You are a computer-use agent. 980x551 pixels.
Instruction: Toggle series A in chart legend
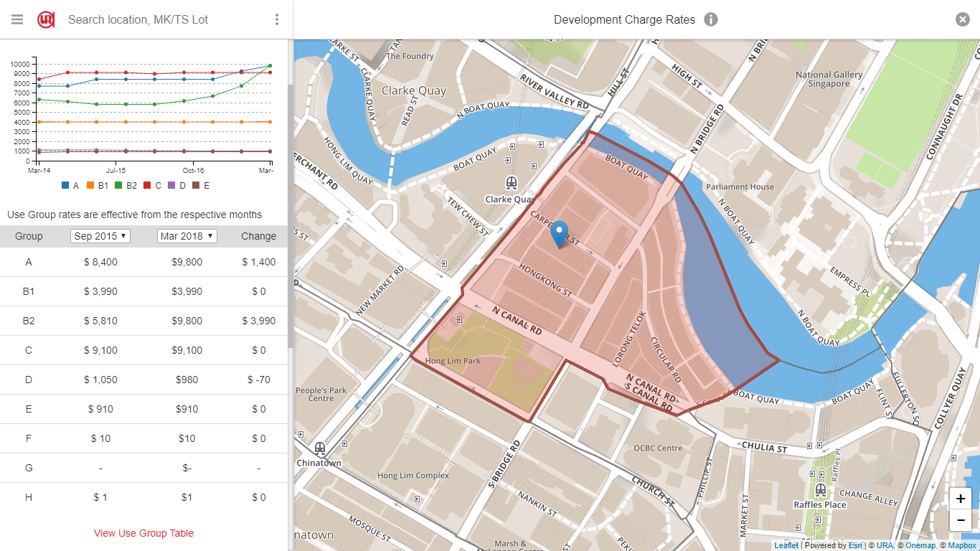point(70,185)
